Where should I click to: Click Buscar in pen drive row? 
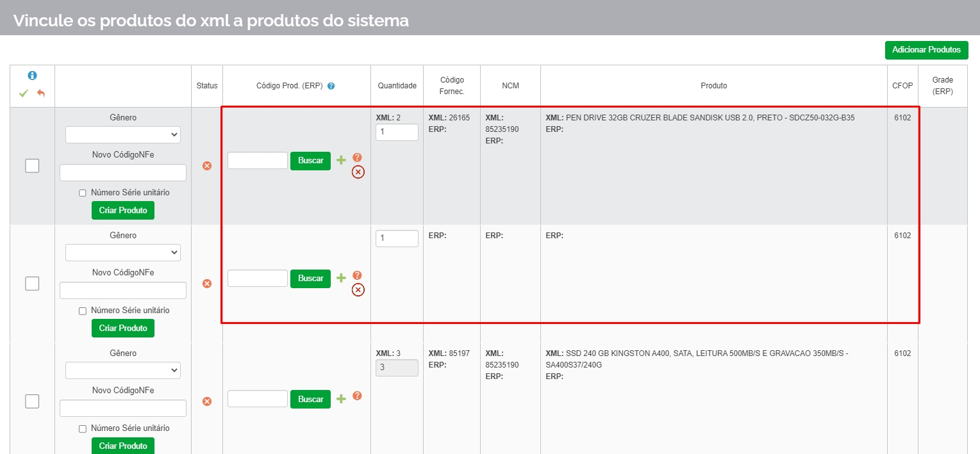point(310,161)
